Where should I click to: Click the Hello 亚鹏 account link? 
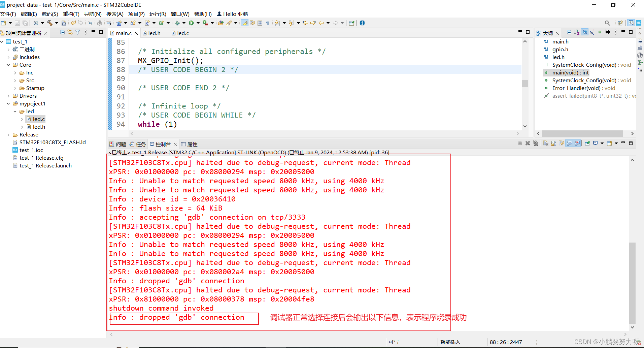click(232, 14)
